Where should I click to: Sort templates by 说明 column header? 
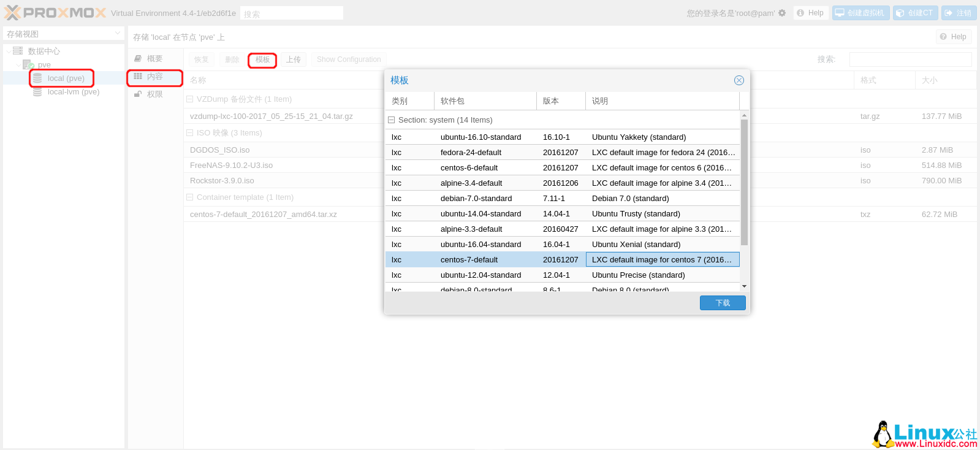[x=663, y=101]
